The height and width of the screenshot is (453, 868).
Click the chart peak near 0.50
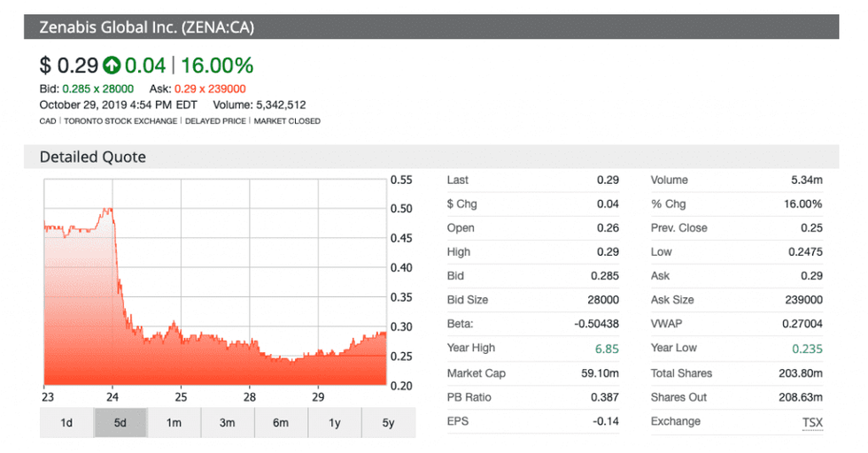(x=108, y=210)
